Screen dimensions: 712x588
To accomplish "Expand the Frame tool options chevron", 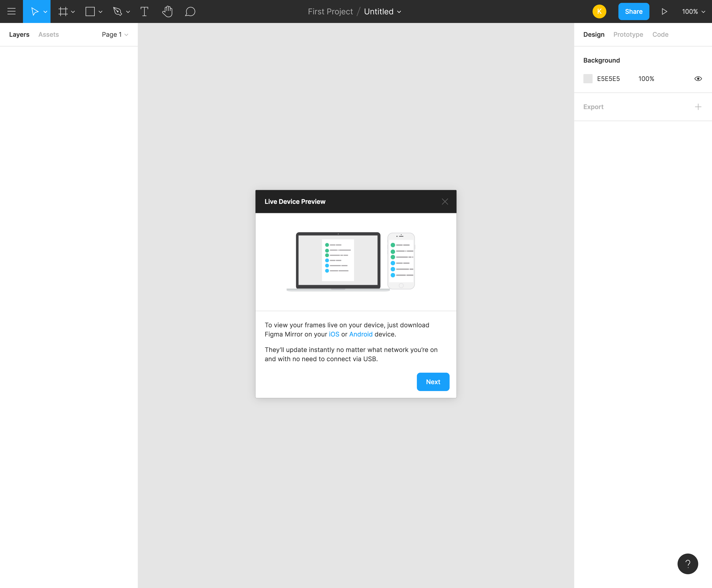I will [x=73, y=12].
